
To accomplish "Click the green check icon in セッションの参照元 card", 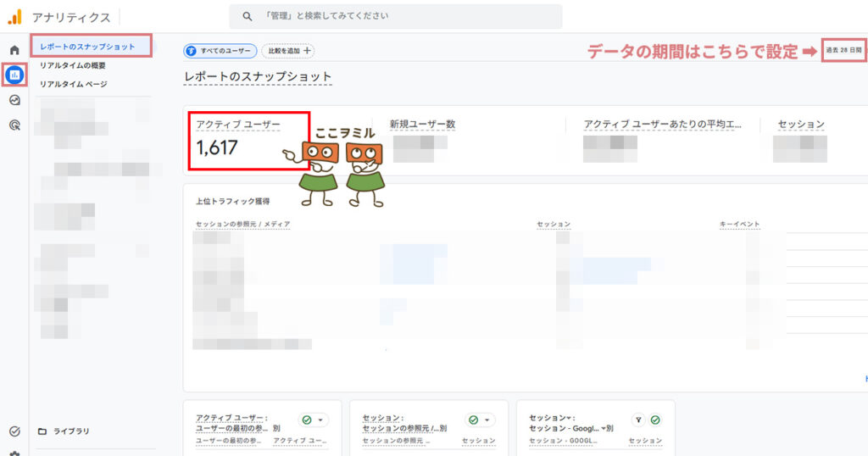I will point(473,420).
